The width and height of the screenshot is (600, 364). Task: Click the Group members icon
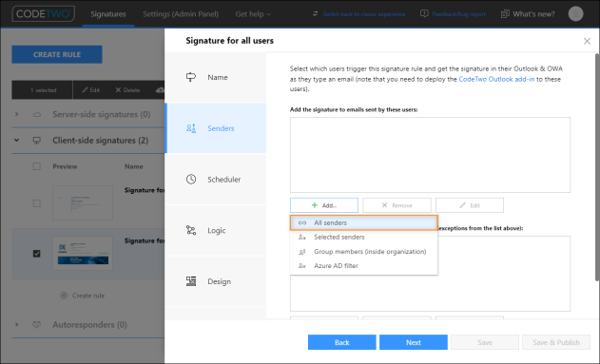[302, 252]
